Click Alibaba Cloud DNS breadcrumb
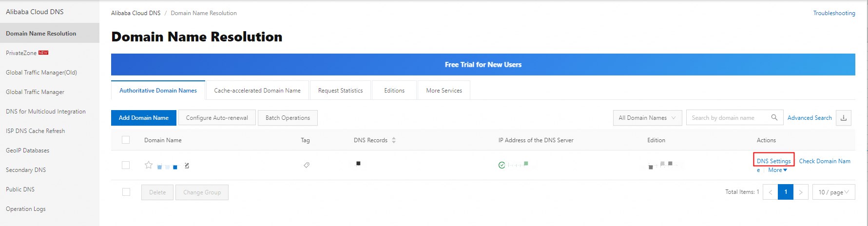Image resolution: width=868 pixels, height=226 pixels. point(135,13)
